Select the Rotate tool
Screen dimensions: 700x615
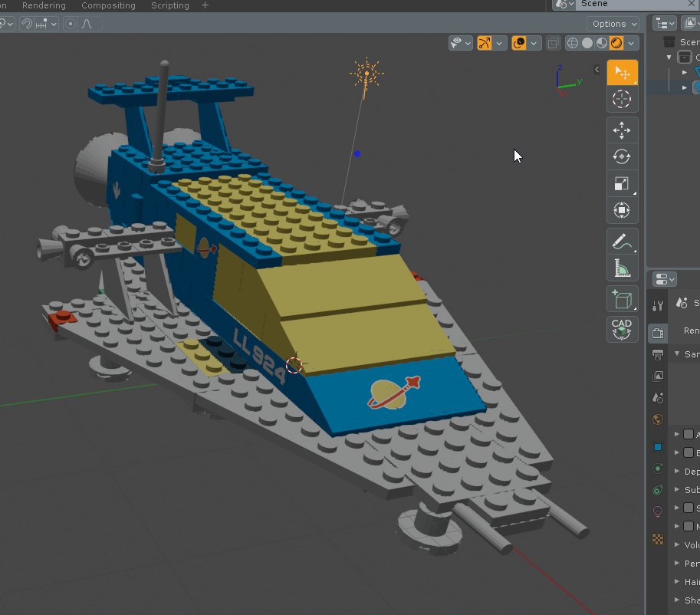622,156
